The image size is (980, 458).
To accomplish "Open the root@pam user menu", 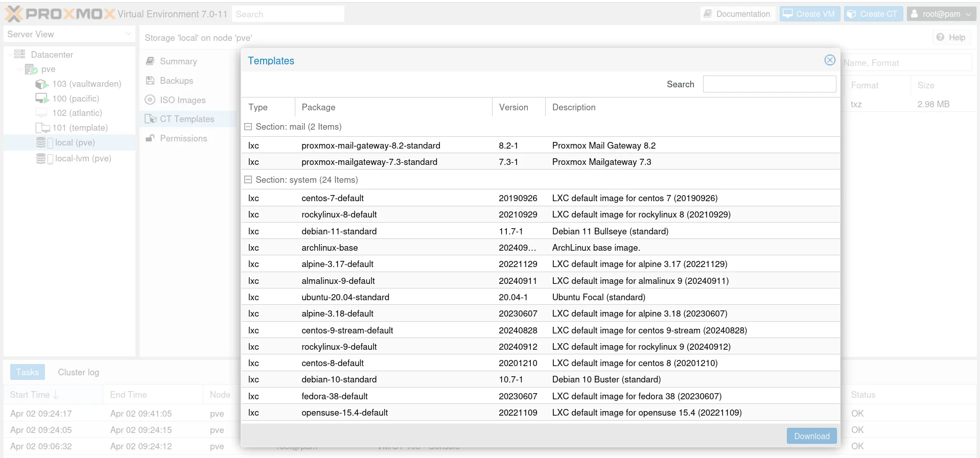I will tap(941, 14).
